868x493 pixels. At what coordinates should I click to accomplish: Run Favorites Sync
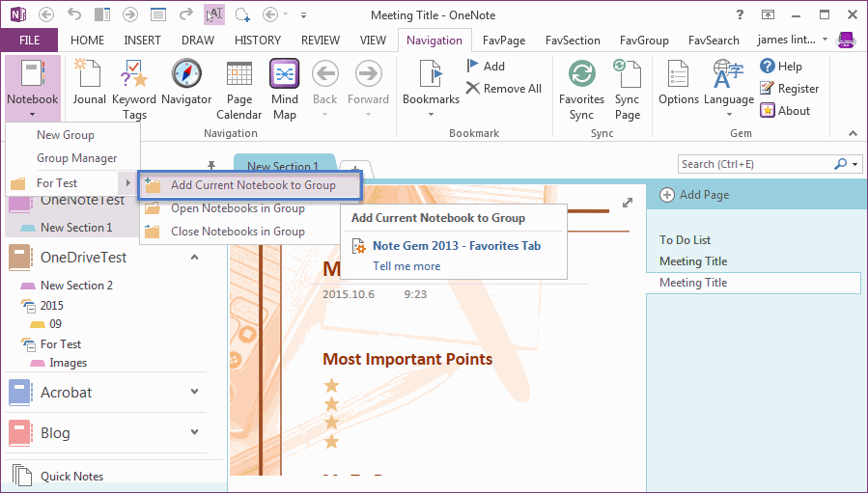582,90
